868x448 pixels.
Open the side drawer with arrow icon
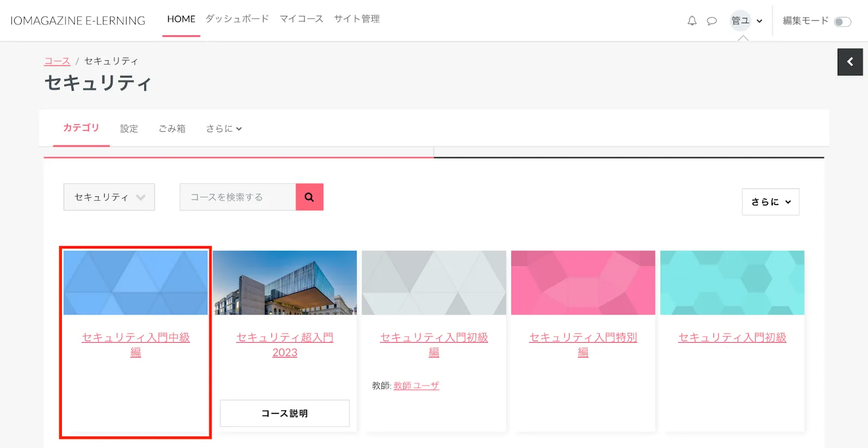tap(850, 62)
